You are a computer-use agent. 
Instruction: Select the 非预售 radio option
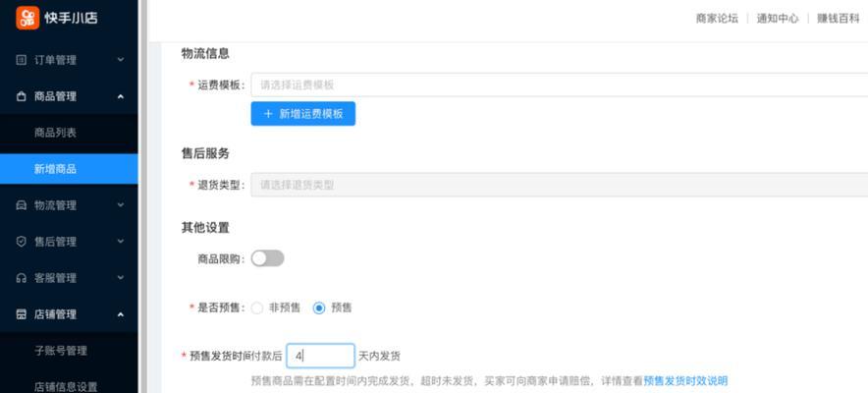(x=257, y=309)
